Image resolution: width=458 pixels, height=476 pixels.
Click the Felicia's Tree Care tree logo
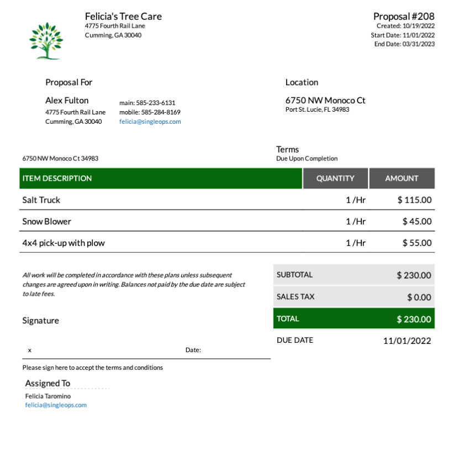[x=46, y=41]
